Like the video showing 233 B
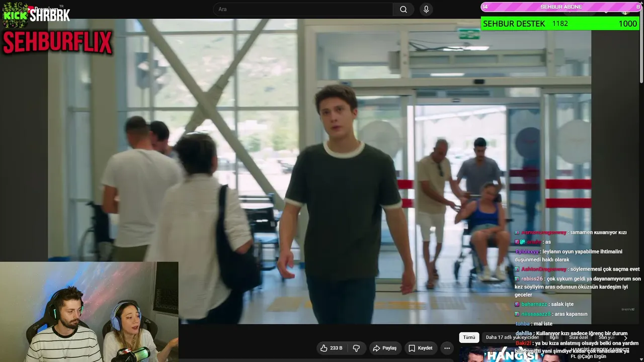Viewport: 644px width, 362px height. coord(332,348)
